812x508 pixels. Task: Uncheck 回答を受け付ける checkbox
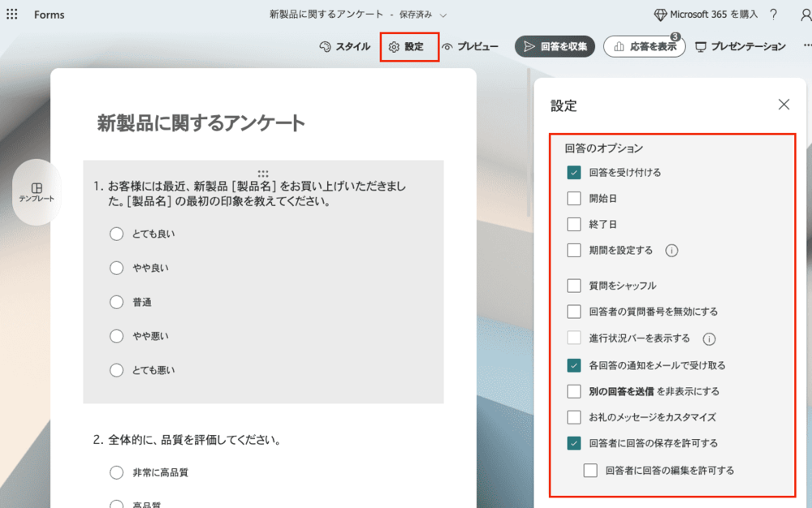point(574,173)
